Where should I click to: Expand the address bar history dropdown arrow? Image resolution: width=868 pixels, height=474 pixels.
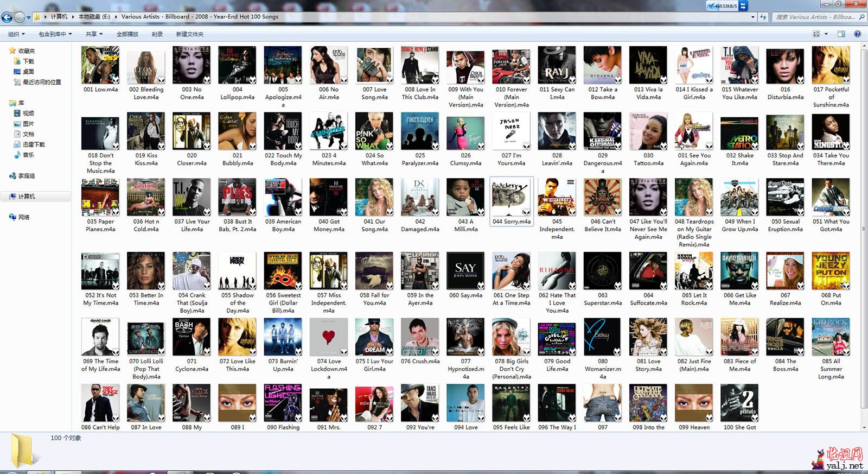(x=752, y=17)
